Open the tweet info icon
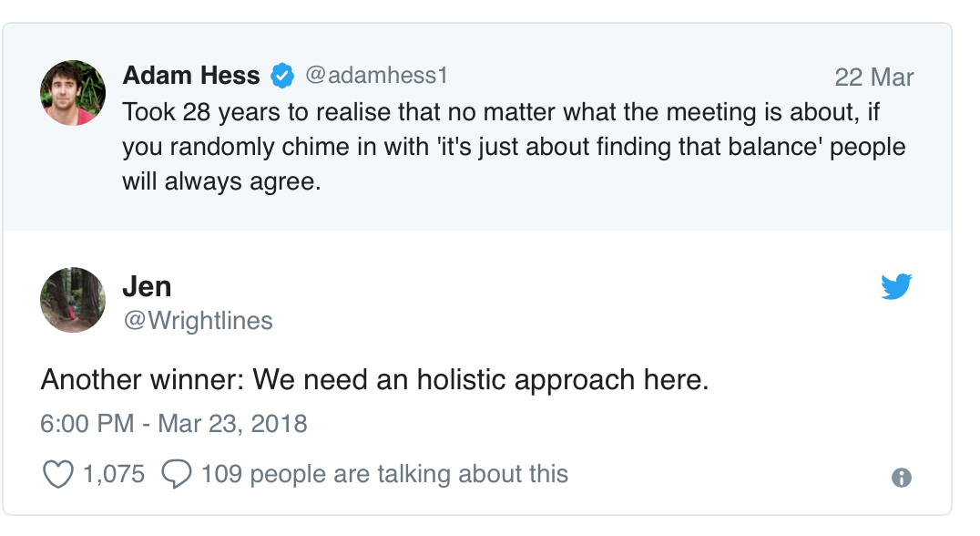980x536 pixels. pos(902,477)
